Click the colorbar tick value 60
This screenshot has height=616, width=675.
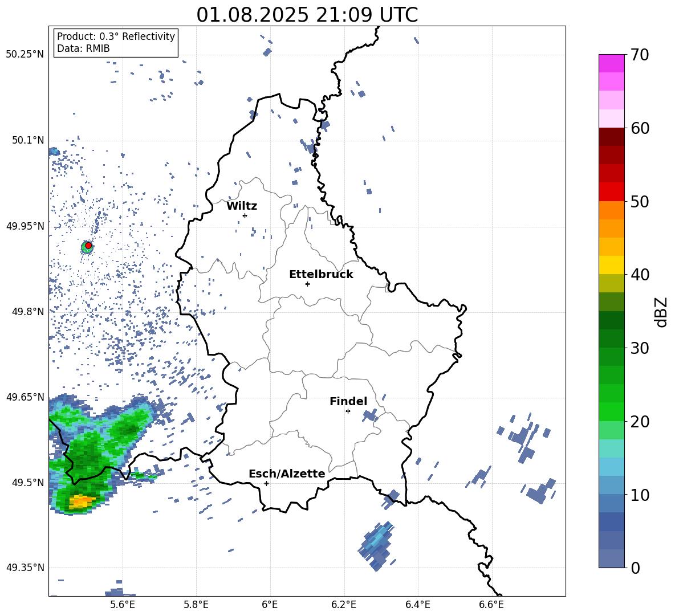(x=640, y=128)
